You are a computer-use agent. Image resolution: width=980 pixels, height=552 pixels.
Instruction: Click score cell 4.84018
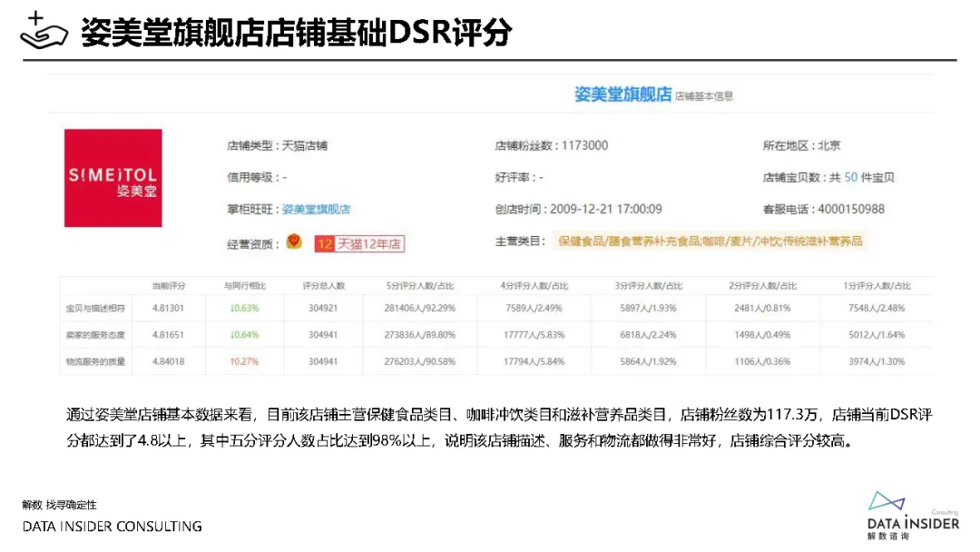[168, 362]
